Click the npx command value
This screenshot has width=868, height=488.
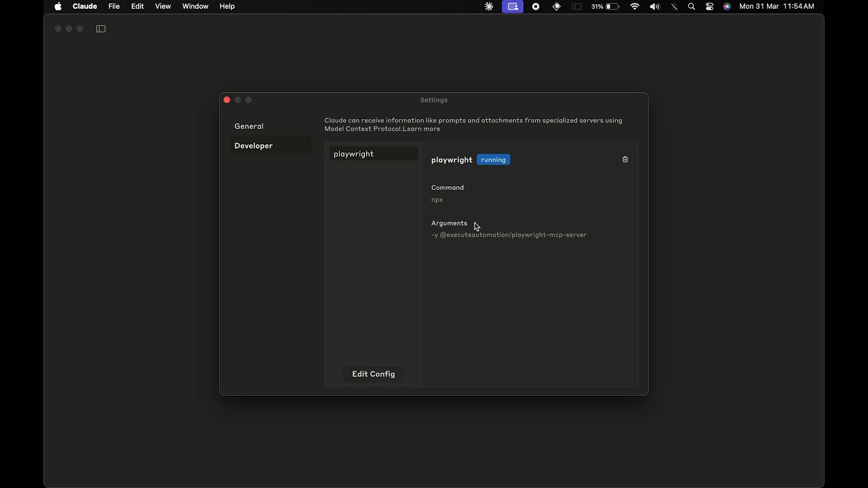coord(437,200)
